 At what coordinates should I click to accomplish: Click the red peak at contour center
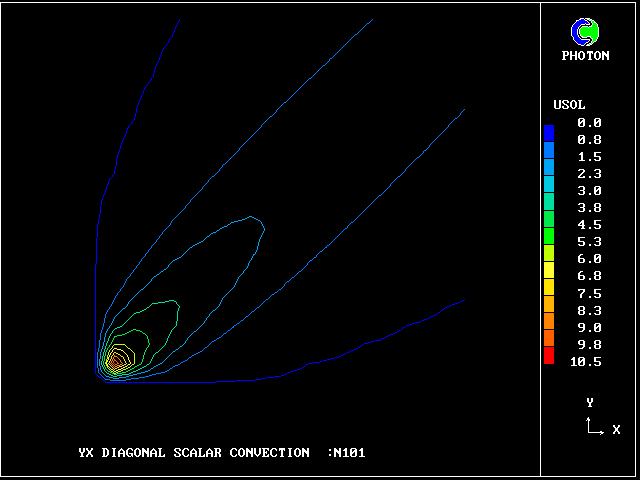pyautogui.click(x=116, y=359)
